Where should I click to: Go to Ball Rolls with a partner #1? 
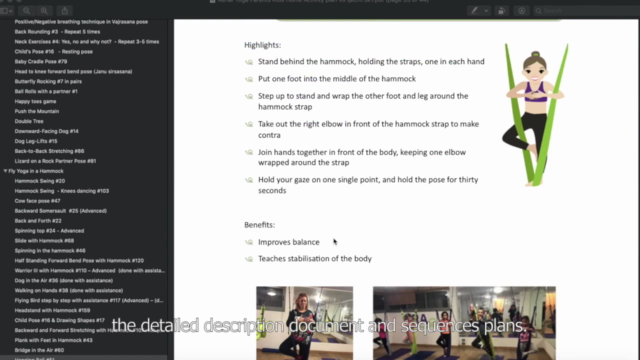pyautogui.click(x=46, y=91)
